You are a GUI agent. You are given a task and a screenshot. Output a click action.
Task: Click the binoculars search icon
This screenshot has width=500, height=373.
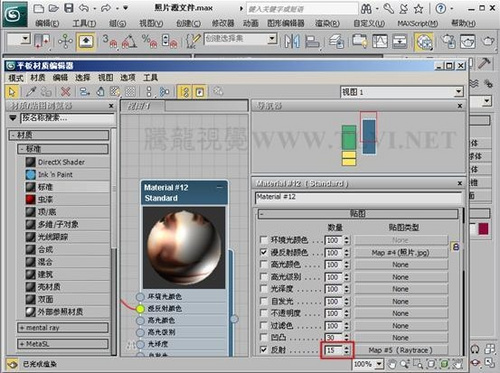pos(366,9)
